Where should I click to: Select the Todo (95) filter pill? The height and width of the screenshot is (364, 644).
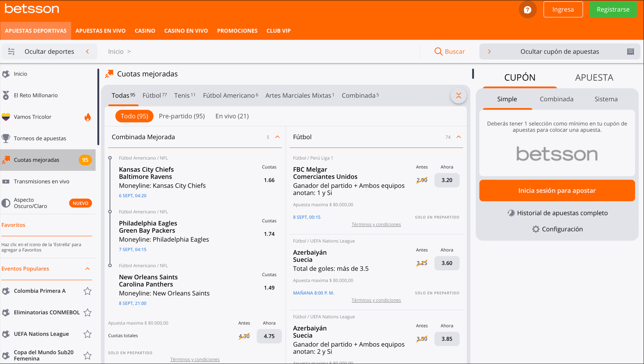point(134,116)
